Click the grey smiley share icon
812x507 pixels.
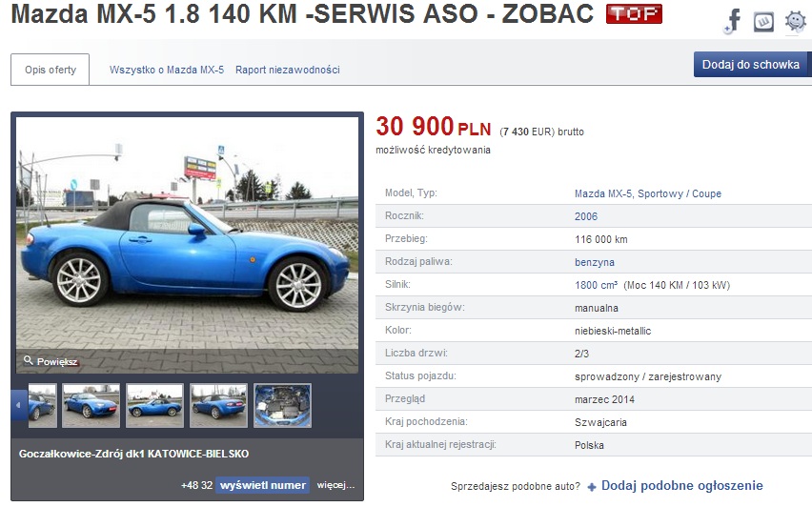click(795, 22)
